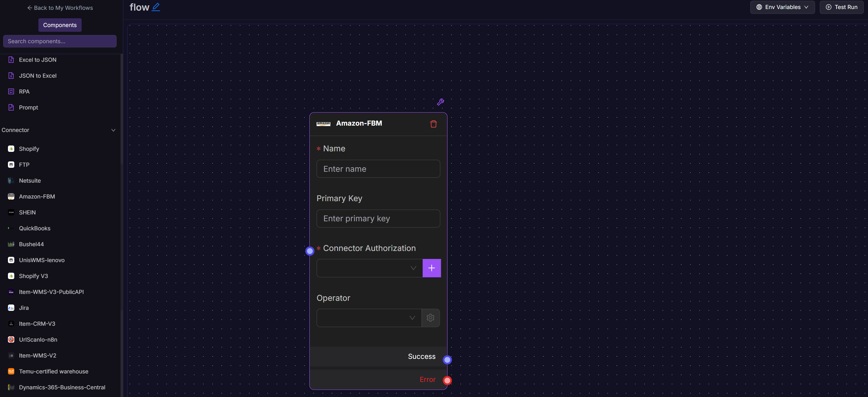Click the amazon logo in node header
Viewport: 868px width, 397px height.
323,124
